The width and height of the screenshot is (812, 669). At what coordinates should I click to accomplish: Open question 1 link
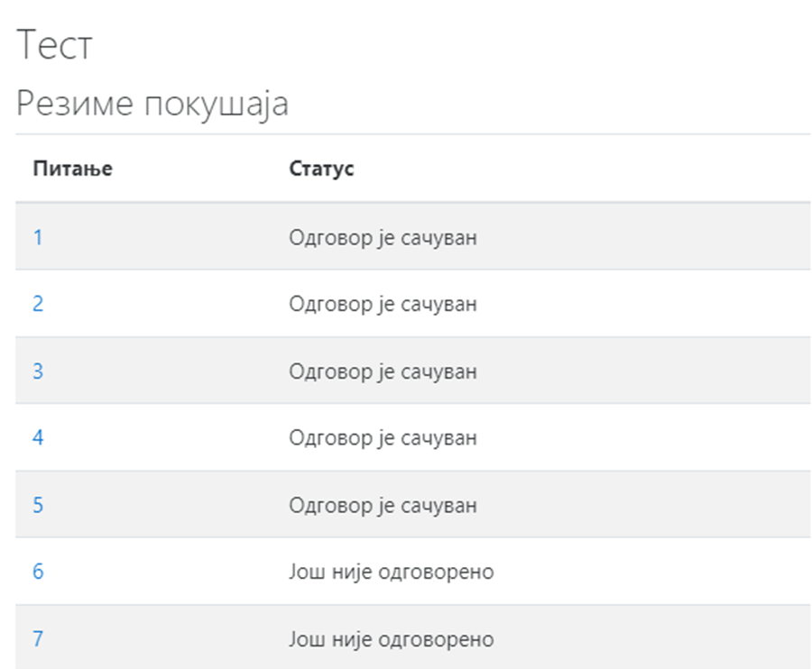tap(38, 237)
